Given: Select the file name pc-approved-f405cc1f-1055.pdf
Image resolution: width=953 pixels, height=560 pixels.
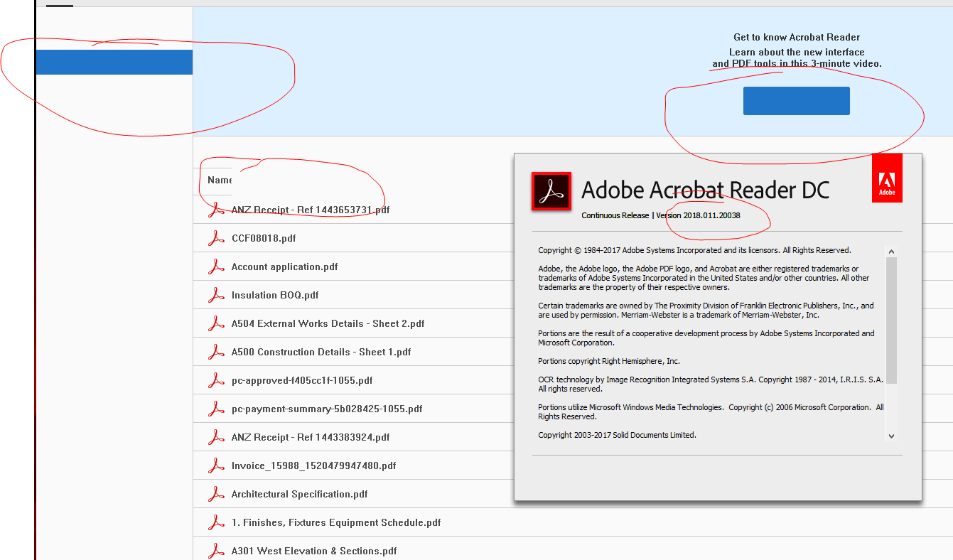Looking at the screenshot, I should click(x=302, y=380).
